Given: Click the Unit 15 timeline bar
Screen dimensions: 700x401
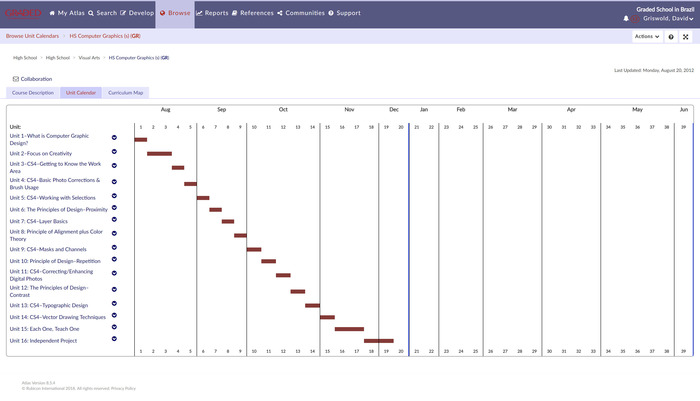Looking at the screenshot, I should (x=349, y=328).
